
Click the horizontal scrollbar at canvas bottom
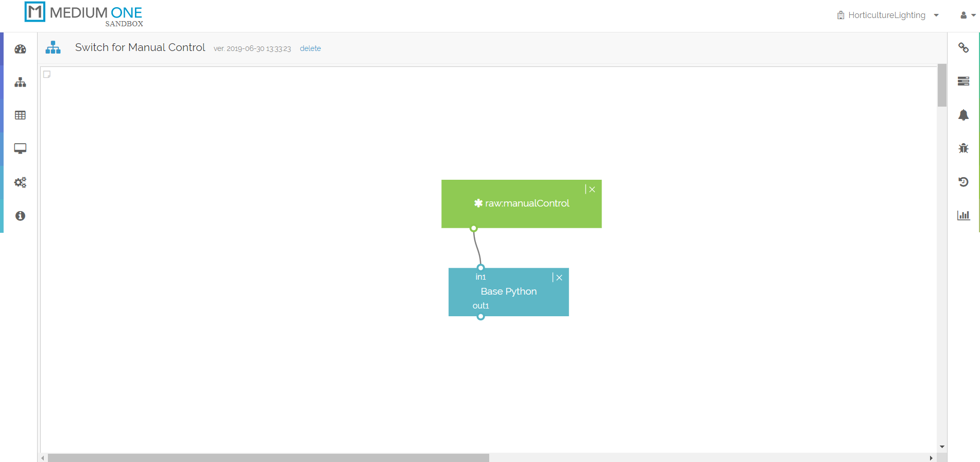coord(268,457)
